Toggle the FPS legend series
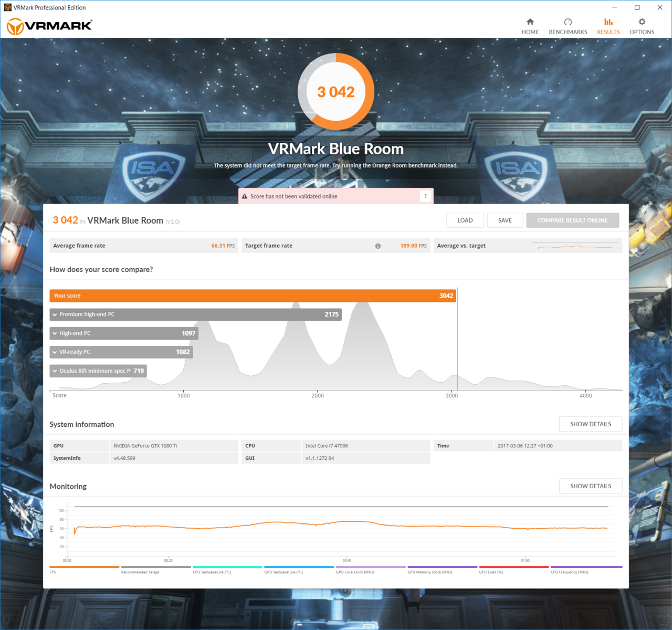The height and width of the screenshot is (630, 672). 85,570
